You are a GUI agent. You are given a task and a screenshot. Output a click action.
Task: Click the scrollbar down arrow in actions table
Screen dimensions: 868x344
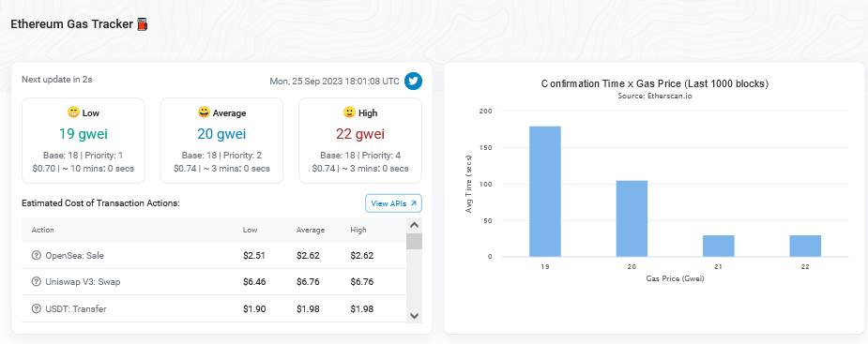click(414, 315)
